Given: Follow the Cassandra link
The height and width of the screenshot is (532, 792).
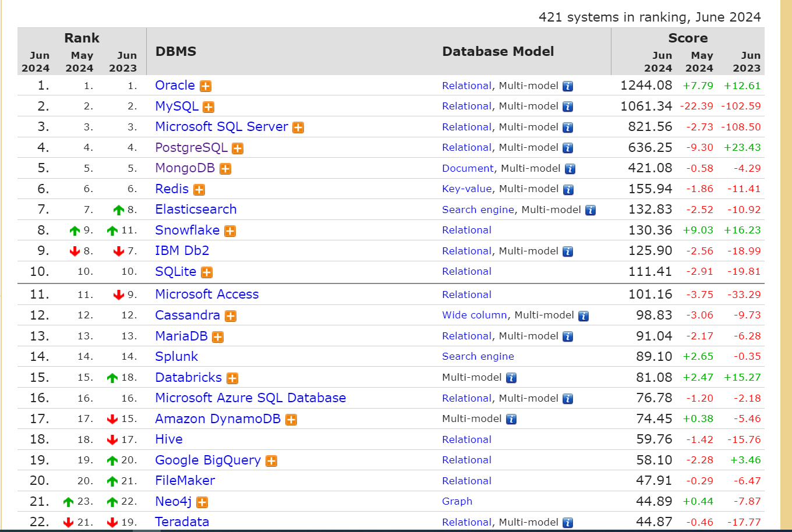Looking at the screenshot, I should (188, 315).
